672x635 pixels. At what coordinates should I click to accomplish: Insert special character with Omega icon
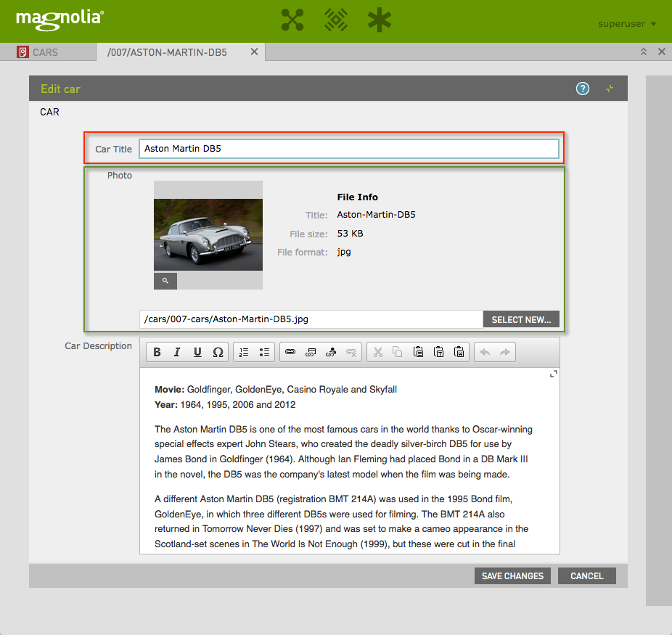pos(218,352)
